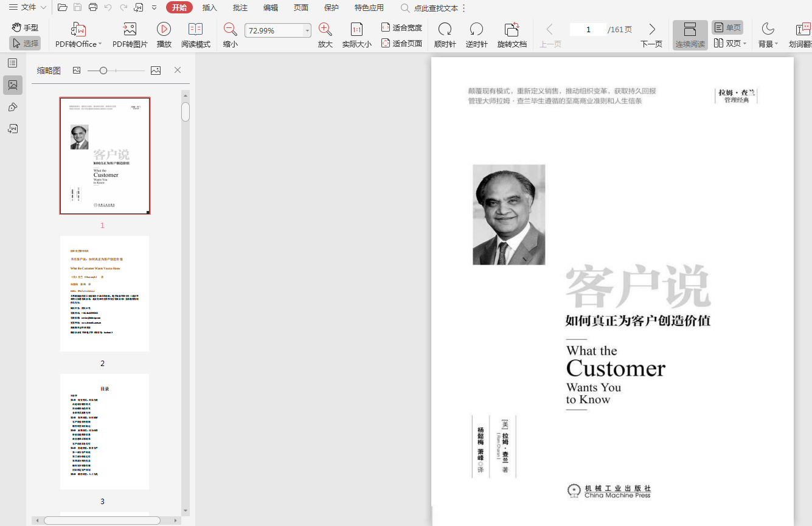
Task: Switch to 单页 single page view
Action: pyautogui.click(x=727, y=27)
